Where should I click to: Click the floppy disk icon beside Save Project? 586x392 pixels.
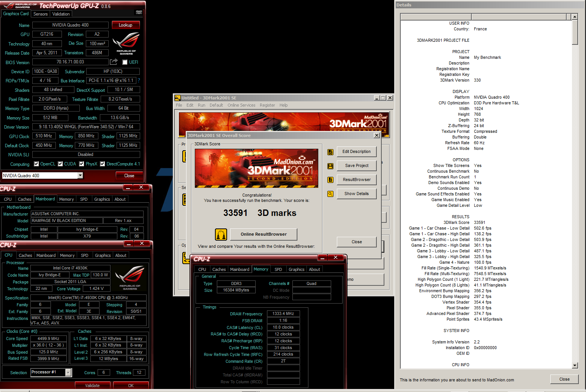(330, 166)
